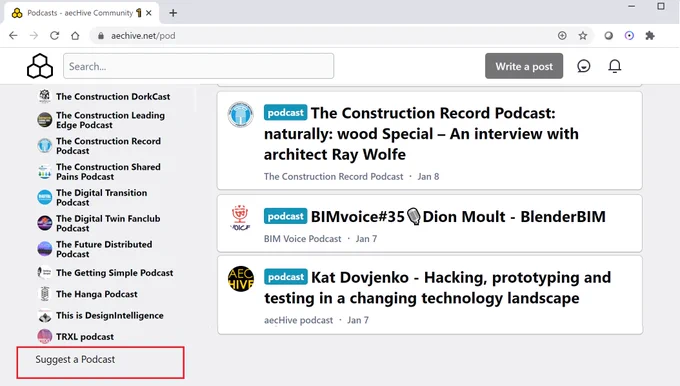Click BIM Voice Podcast author name
The height and width of the screenshot is (386, 680).
pyautogui.click(x=303, y=239)
